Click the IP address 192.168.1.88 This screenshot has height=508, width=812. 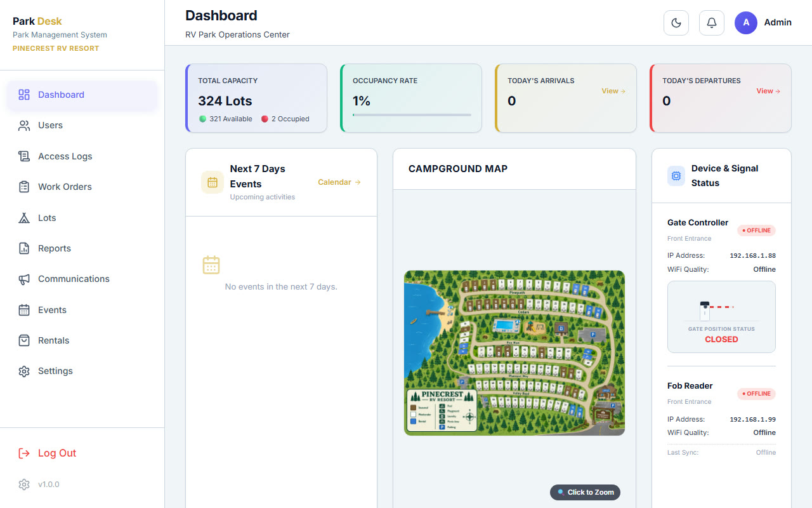pos(752,256)
